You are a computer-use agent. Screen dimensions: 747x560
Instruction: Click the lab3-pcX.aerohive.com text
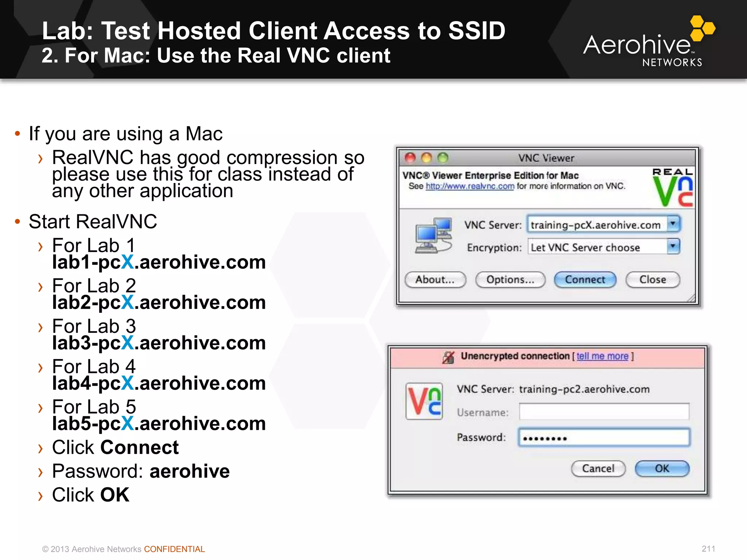coord(159,343)
